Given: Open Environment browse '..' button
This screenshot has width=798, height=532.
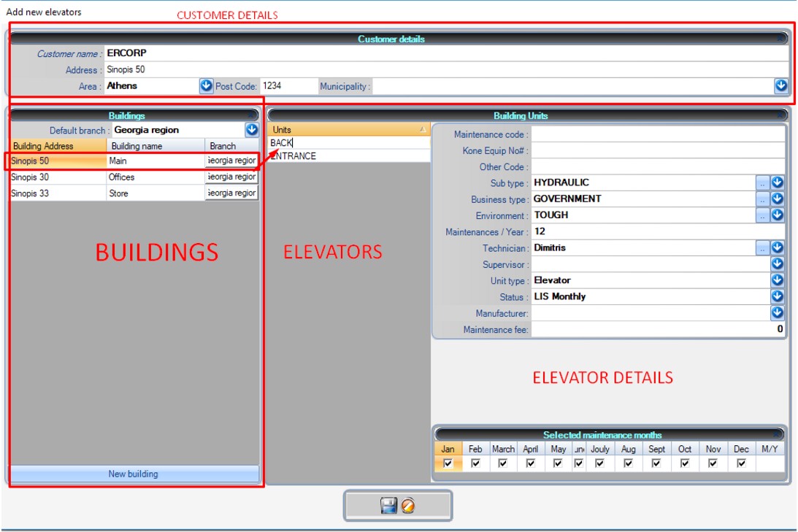Looking at the screenshot, I should point(762,215).
